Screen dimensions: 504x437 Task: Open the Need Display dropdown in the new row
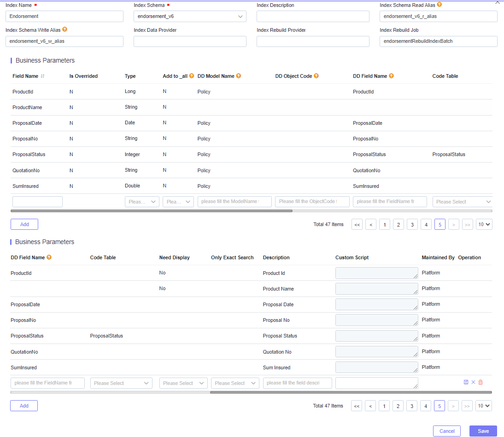pyautogui.click(x=183, y=383)
